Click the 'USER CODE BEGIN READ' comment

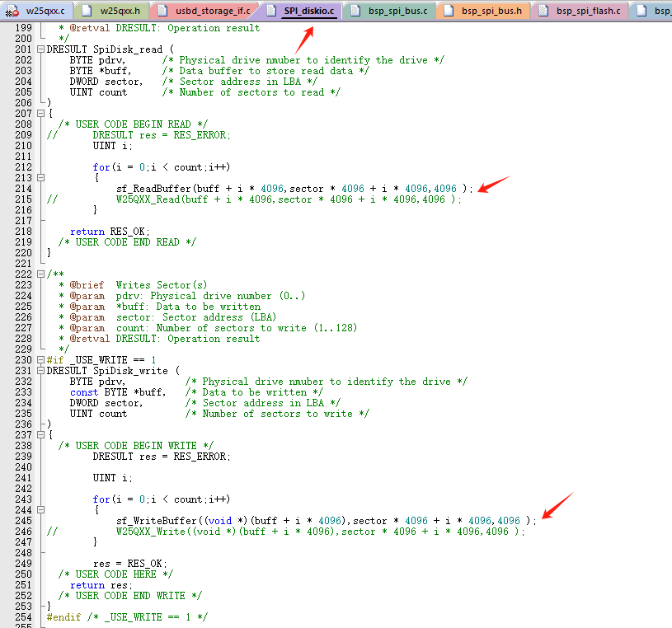coord(133,124)
